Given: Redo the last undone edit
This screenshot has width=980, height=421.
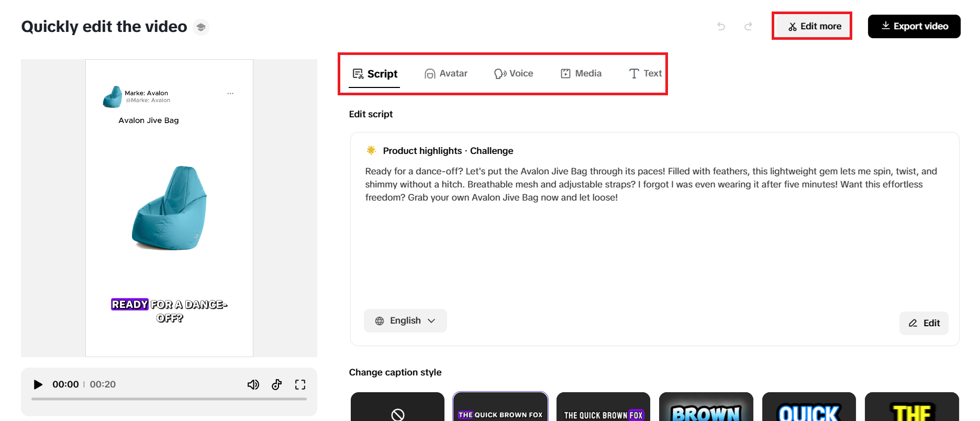Looking at the screenshot, I should [x=749, y=26].
